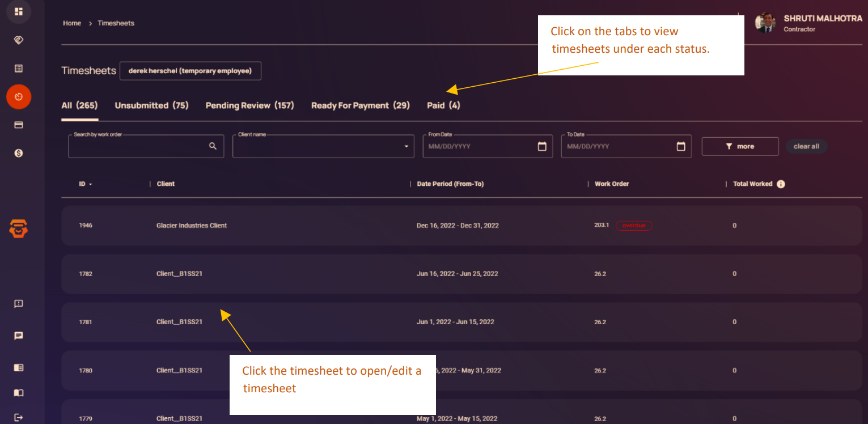The height and width of the screenshot is (424, 868).
Task: Switch to the Pending Review (157) tab
Action: click(x=249, y=105)
